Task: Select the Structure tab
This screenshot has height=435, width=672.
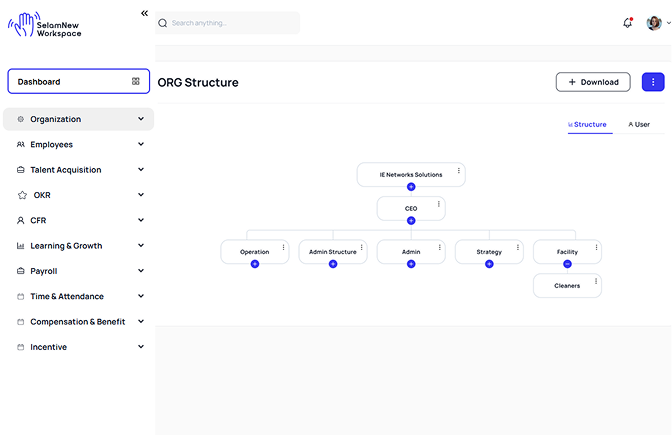Action: point(590,125)
